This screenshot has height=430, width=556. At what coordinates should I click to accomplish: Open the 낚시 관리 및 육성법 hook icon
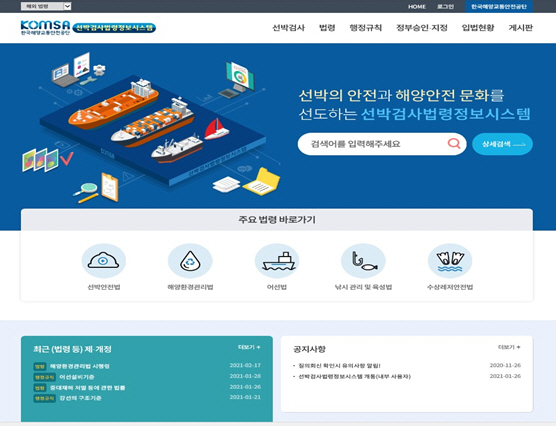(x=363, y=261)
